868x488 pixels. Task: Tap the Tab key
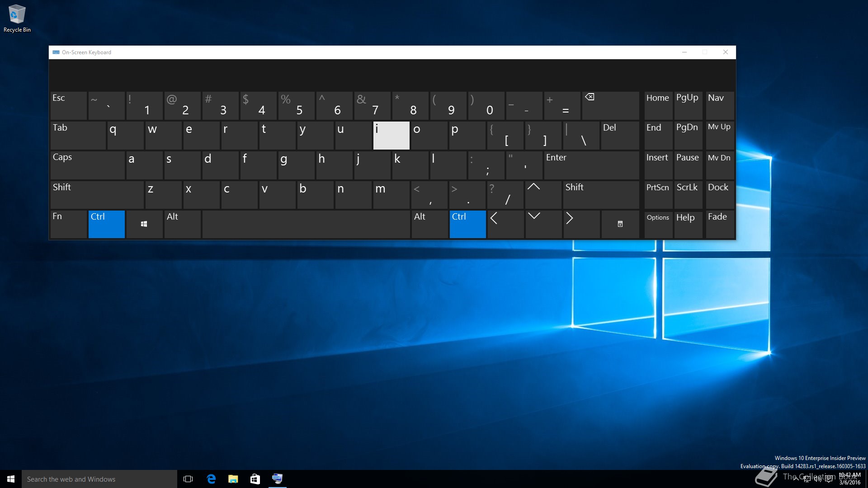click(78, 136)
